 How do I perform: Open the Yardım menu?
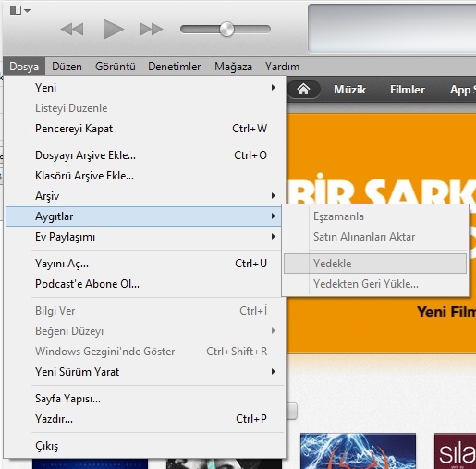pos(282,67)
